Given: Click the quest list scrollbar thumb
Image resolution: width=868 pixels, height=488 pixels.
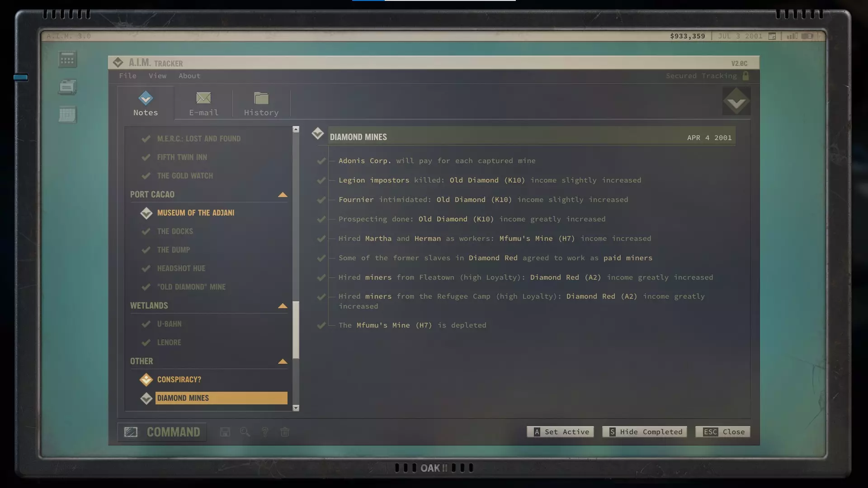Looking at the screenshot, I should tap(296, 330).
